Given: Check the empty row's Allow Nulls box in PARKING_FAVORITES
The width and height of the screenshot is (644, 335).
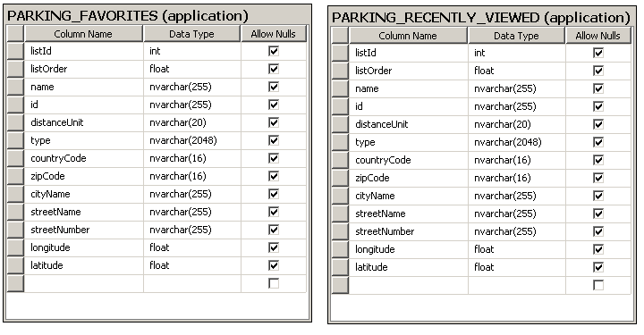Looking at the screenshot, I should pos(274,283).
